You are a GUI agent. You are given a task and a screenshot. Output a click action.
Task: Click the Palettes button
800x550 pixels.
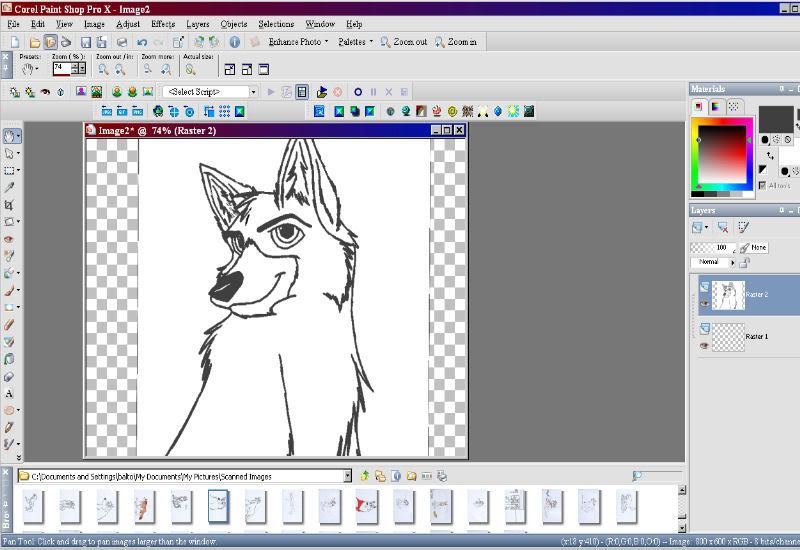click(356, 42)
